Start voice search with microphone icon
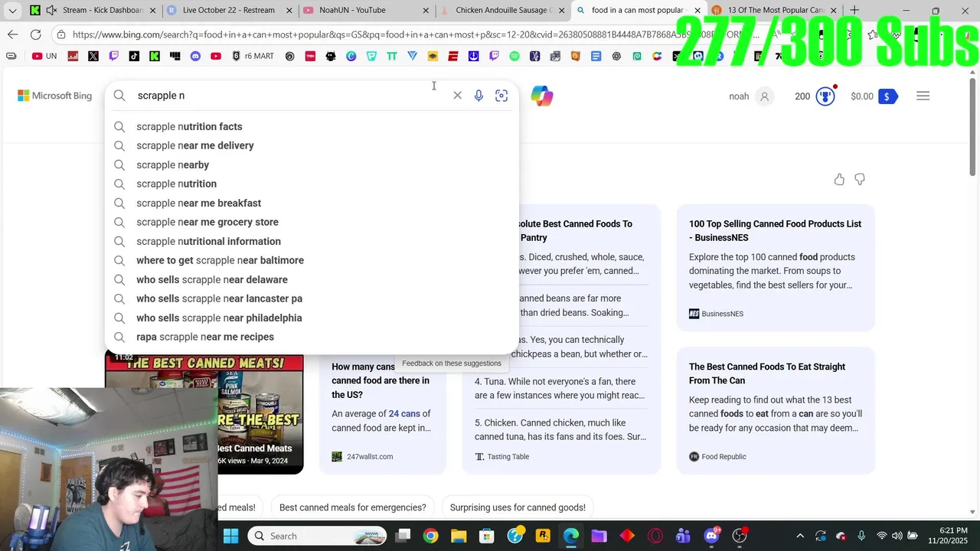Image resolution: width=980 pixels, height=551 pixels. [479, 96]
